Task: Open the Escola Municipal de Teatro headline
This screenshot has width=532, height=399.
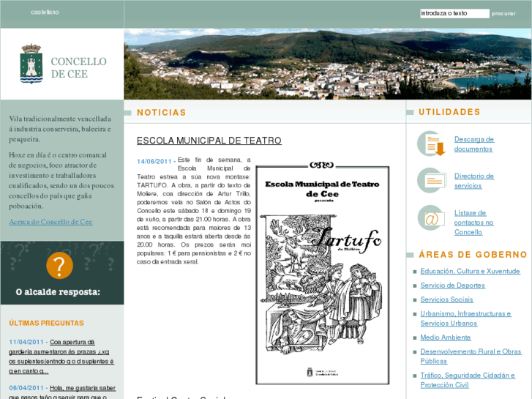Action: (x=209, y=141)
